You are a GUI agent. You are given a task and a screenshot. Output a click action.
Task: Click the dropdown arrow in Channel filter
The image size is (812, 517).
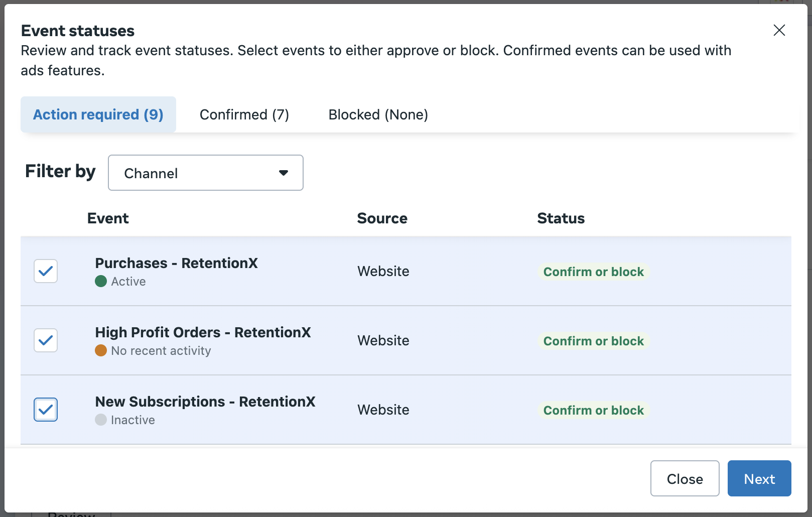tap(284, 173)
